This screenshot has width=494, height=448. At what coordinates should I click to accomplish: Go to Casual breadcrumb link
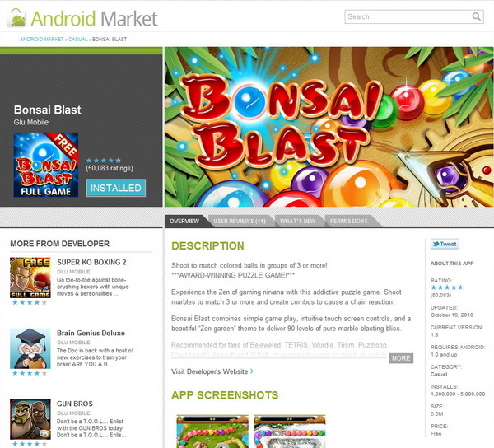click(x=78, y=39)
